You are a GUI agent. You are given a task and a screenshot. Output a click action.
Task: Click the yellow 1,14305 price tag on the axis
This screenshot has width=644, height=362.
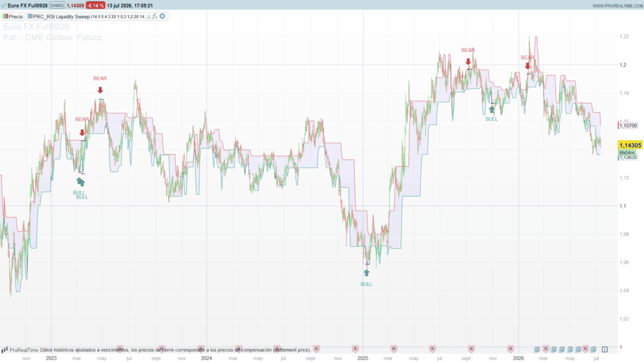(x=630, y=145)
